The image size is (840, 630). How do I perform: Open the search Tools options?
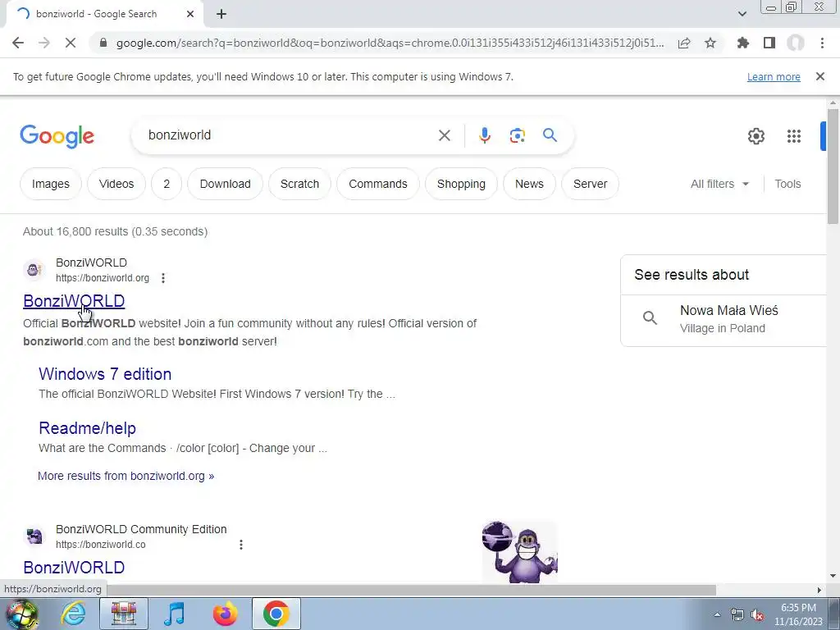pyautogui.click(x=787, y=184)
